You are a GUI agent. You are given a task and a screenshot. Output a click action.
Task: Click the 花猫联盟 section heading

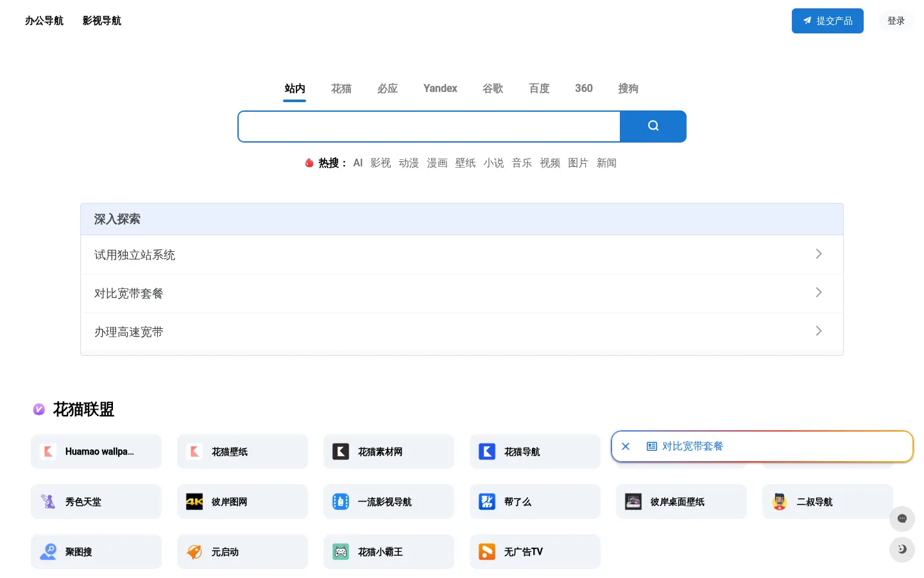coord(83,409)
